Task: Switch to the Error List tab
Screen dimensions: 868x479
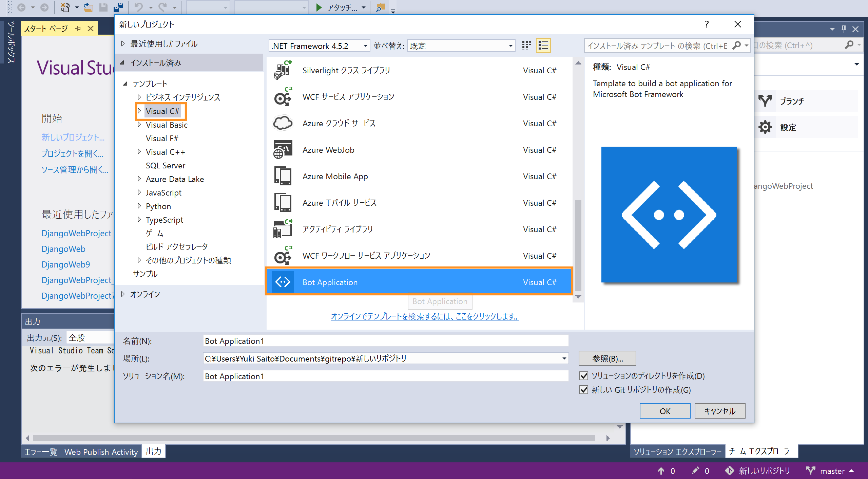Action: [41, 452]
